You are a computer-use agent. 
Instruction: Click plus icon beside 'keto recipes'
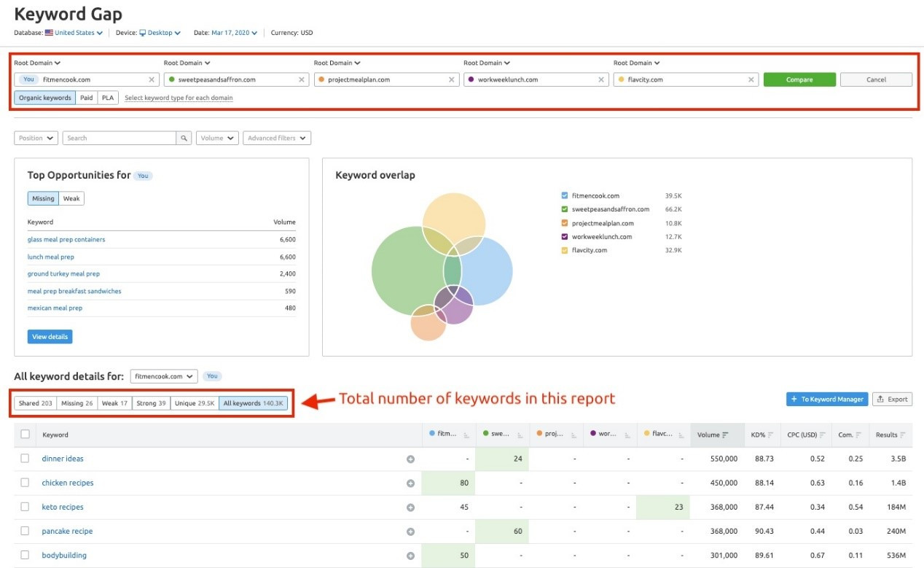tap(410, 507)
